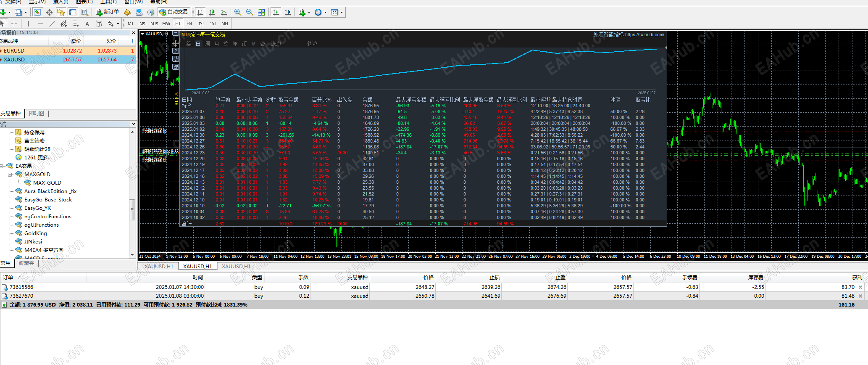Click the 新订单 new order button

pyautogui.click(x=108, y=12)
